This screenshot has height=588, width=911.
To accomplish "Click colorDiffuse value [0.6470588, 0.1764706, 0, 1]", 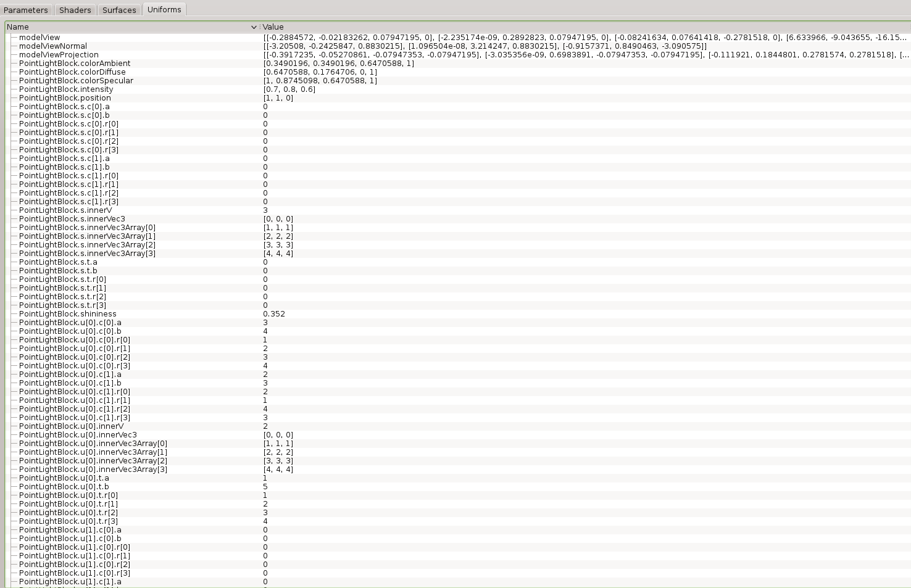I will pos(320,72).
